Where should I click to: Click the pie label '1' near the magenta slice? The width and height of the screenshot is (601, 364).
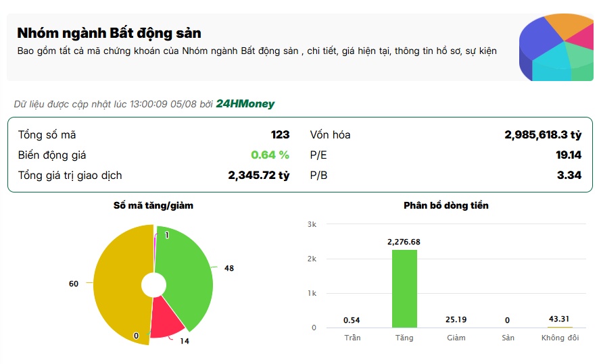pos(167,235)
